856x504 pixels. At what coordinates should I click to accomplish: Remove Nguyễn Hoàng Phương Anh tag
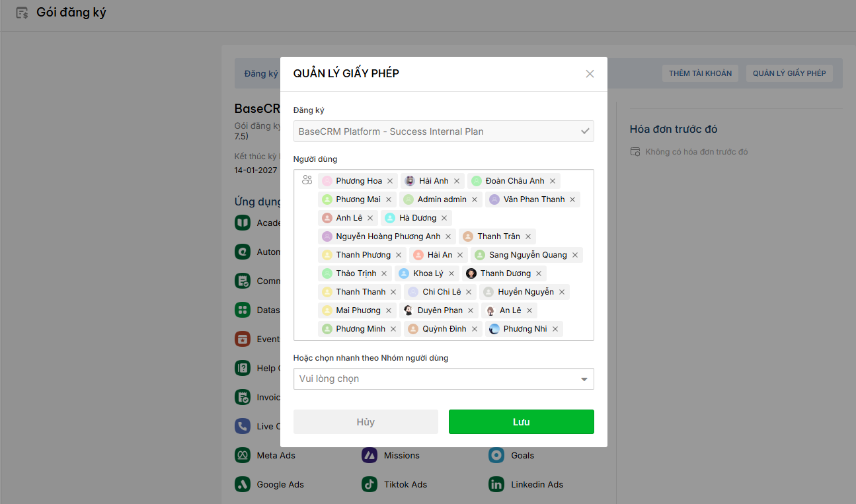(x=448, y=236)
